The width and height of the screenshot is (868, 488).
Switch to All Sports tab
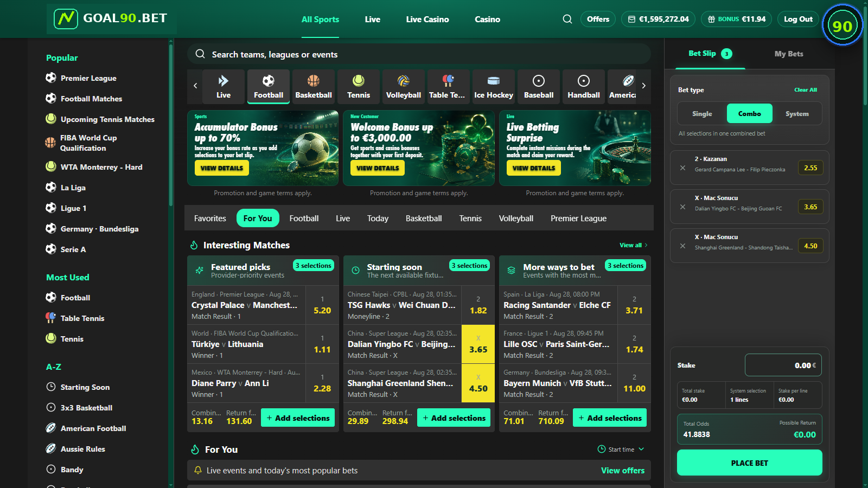click(320, 20)
